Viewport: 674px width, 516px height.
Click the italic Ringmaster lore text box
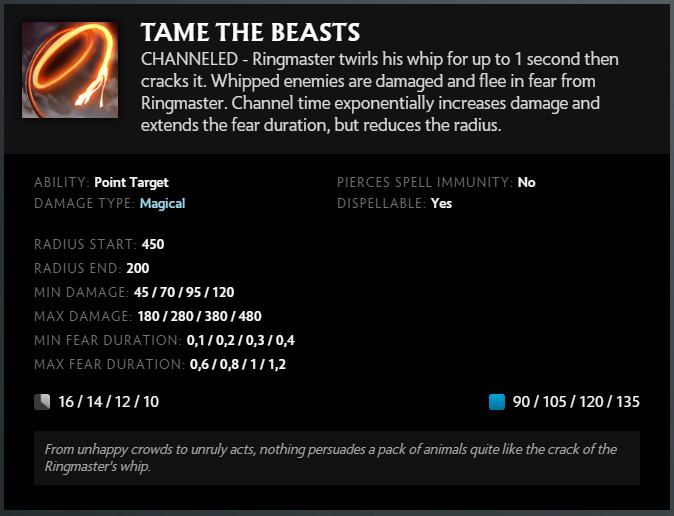point(336,458)
